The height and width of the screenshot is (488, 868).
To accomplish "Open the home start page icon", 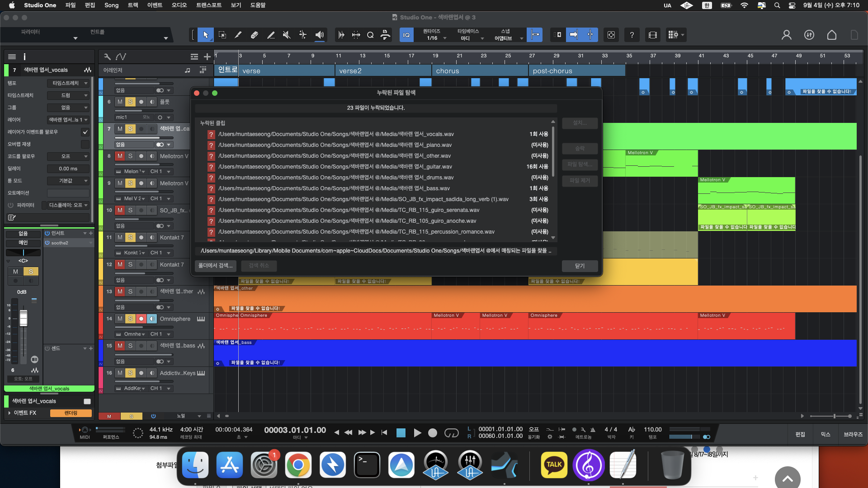I will click(x=832, y=35).
